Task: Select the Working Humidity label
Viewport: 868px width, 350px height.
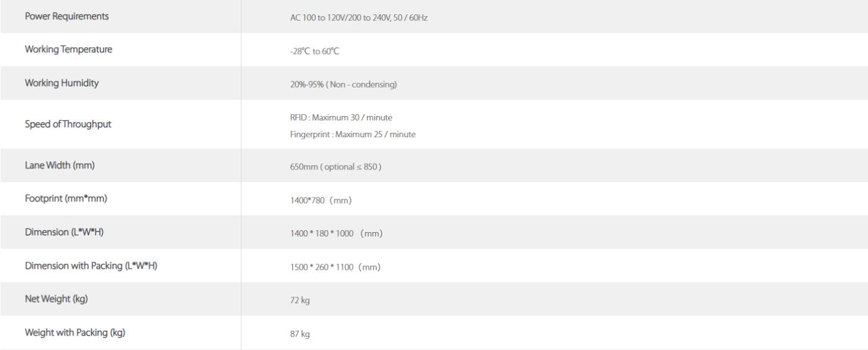Action: pyautogui.click(x=63, y=84)
